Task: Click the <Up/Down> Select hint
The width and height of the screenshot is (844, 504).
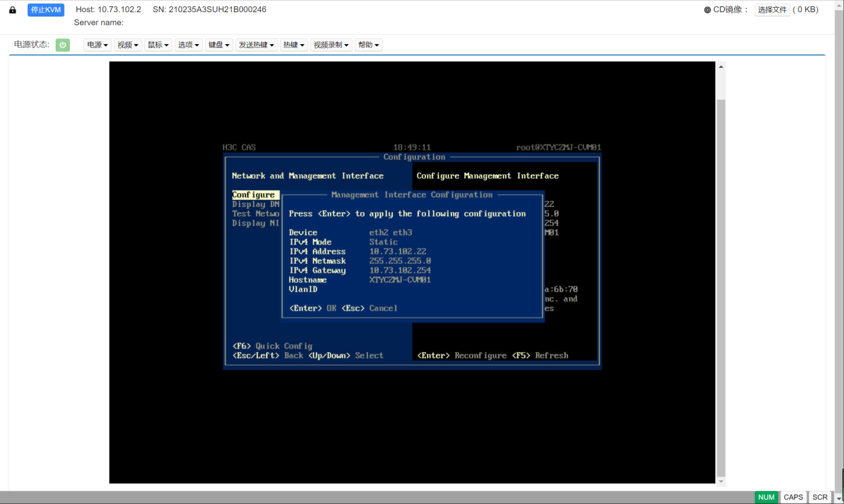Action: (346, 356)
